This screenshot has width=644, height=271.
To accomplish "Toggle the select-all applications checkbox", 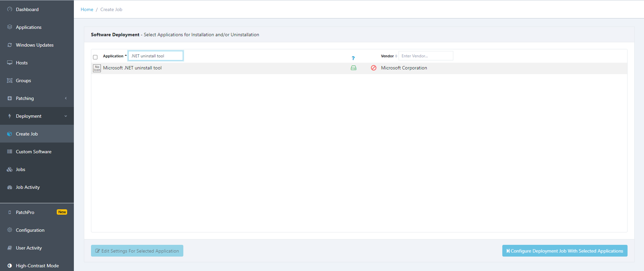I will click(x=95, y=57).
